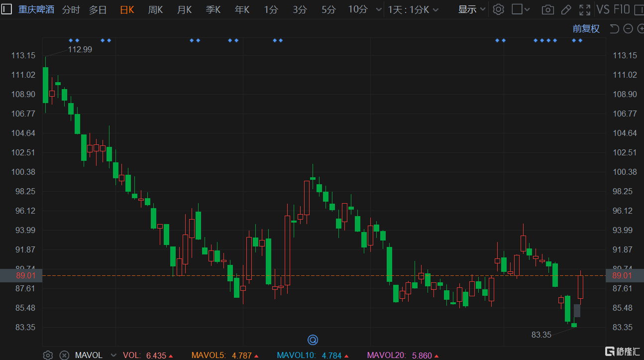Click the 83.35 low price annotation near candles
The height and width of the screenshot is (360, 644).
(x=541, y=335)
